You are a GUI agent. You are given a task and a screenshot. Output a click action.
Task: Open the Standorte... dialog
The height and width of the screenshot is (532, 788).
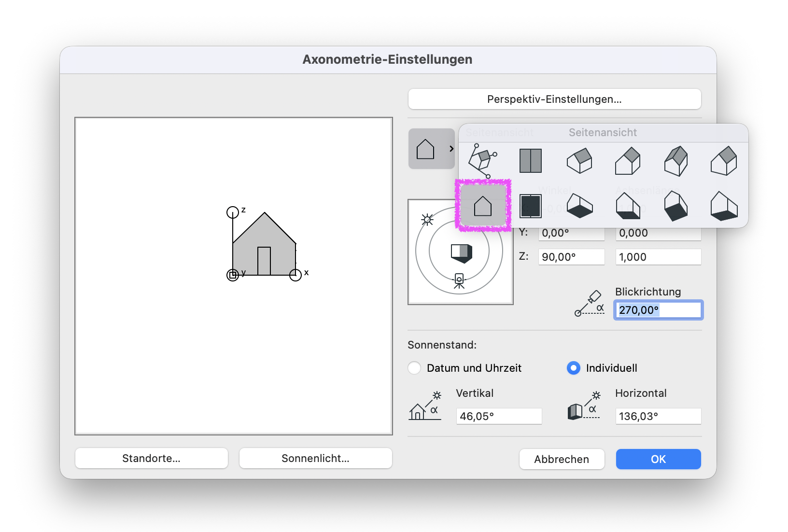pyautogui.click(x=152, y=458)
